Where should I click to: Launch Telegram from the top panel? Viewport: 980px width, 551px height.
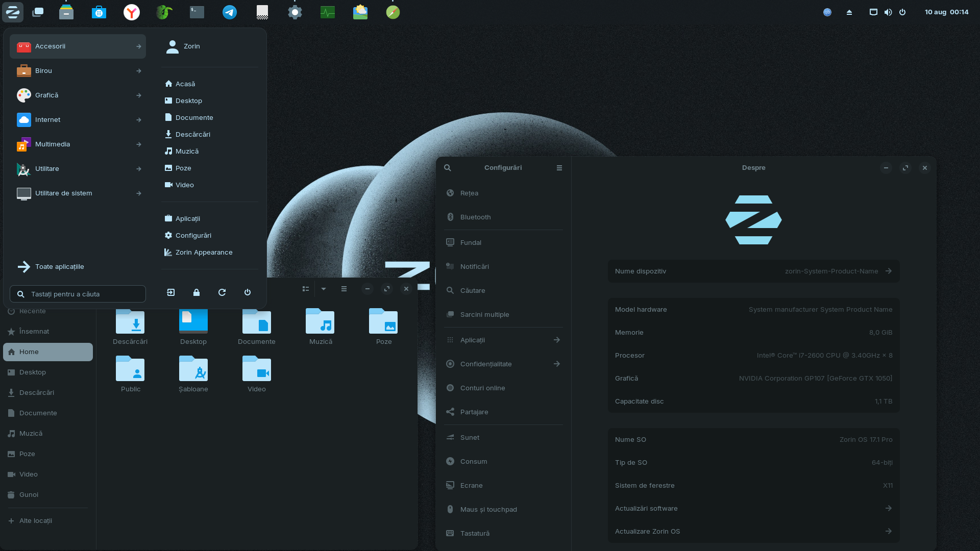(230, 12)
